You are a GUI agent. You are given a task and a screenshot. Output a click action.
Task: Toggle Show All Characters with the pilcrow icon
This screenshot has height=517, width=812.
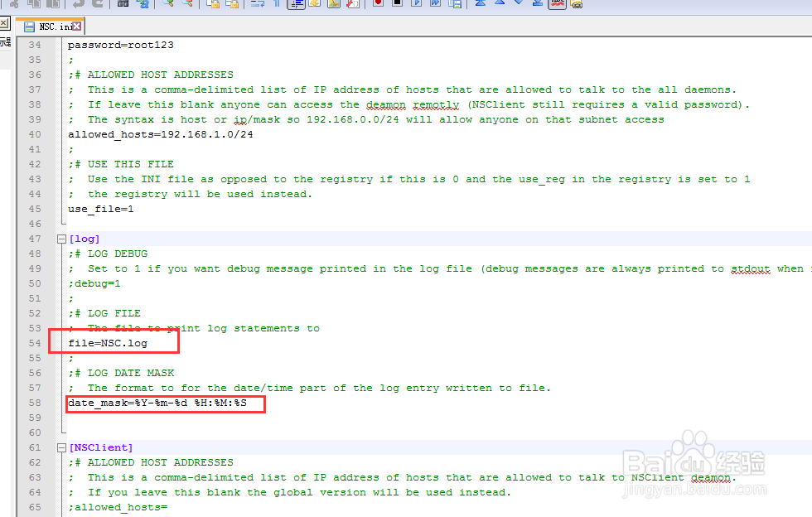(x=277, y=5)
